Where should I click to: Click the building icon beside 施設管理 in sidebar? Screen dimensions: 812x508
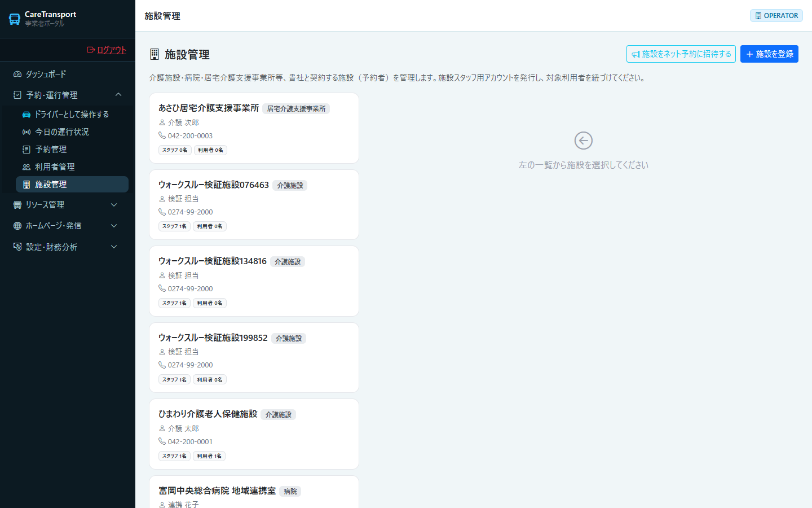27,184
